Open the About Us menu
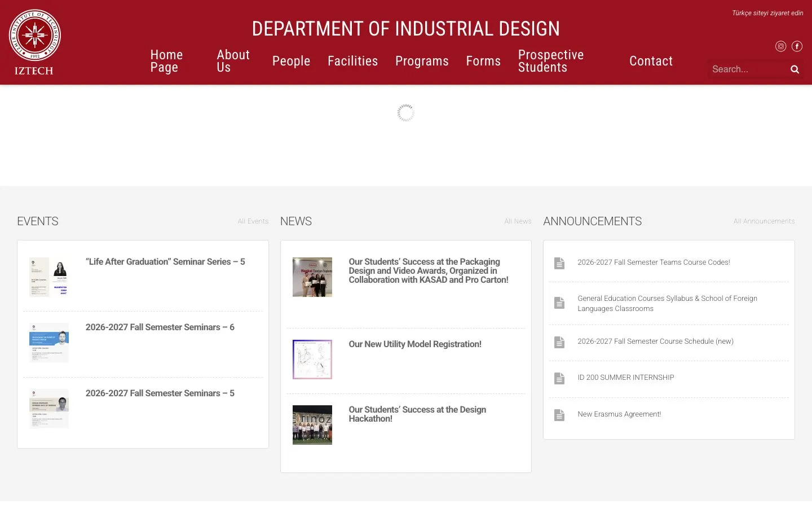 [x=233, y=61]
